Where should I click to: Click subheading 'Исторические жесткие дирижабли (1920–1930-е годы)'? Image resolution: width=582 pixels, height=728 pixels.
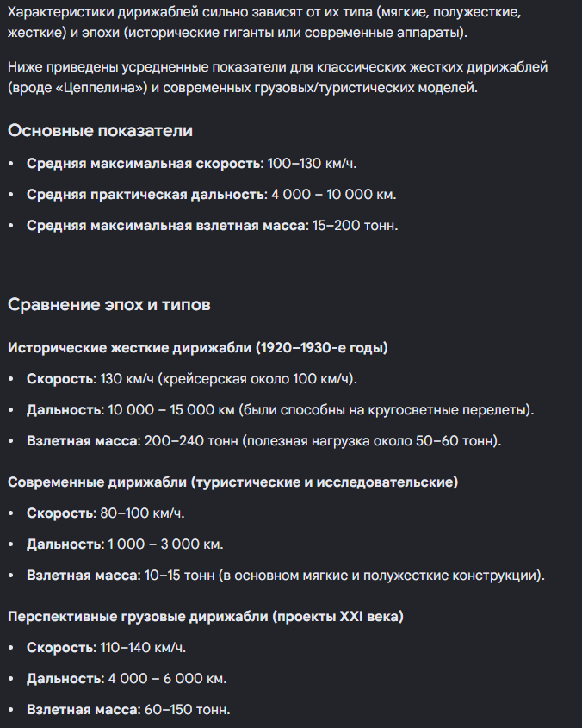click(x=198, y=348)
